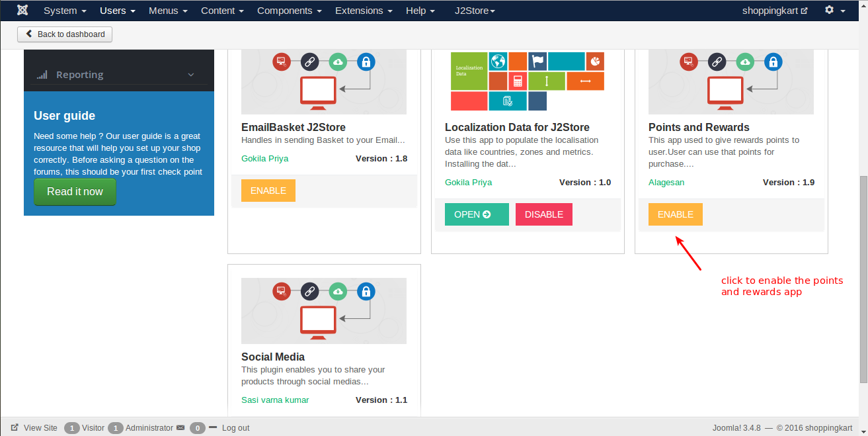Disable the Localization Data app
Screen dimensions: 868x436
pos(543,214)
